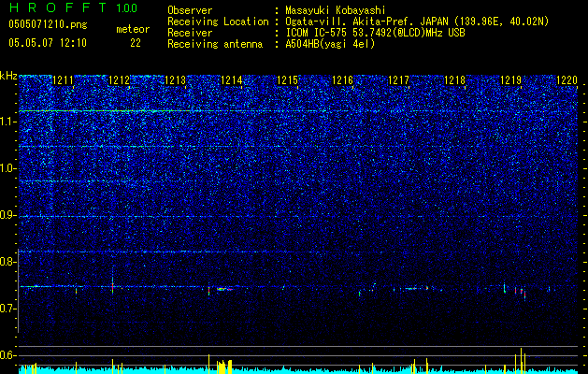This screenshot has width=588, height=374.
Task: Click the HROFFT program title
Action: click(58, 7)
